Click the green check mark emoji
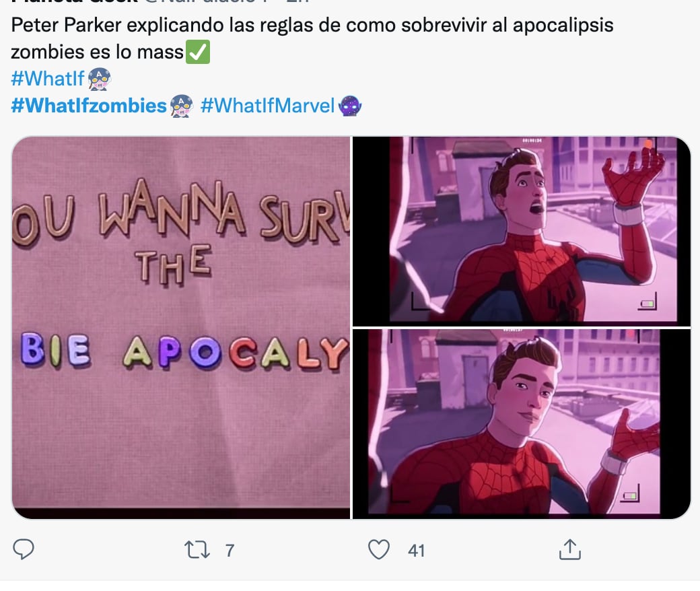This screenshot has height=591, width=700. (198, 52)
